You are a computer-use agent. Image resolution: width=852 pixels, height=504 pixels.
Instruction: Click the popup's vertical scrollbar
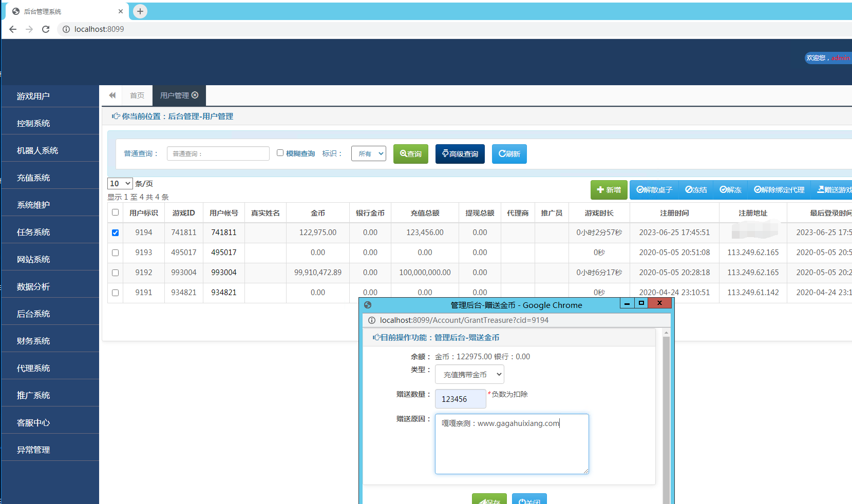[666, 411]
